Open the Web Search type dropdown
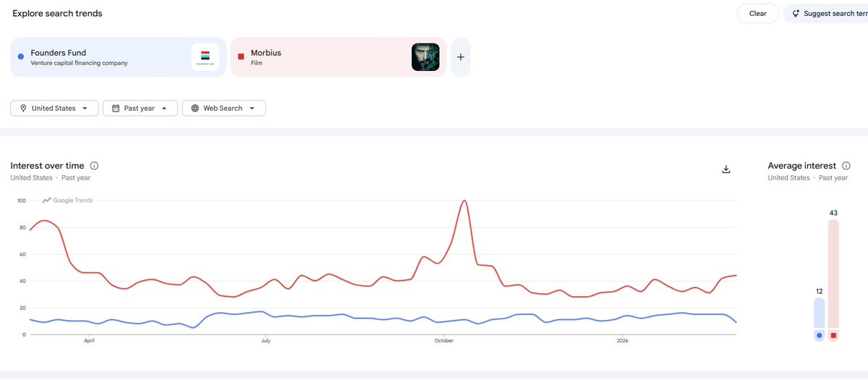868x380 pixels. click(x=224, y=108)
